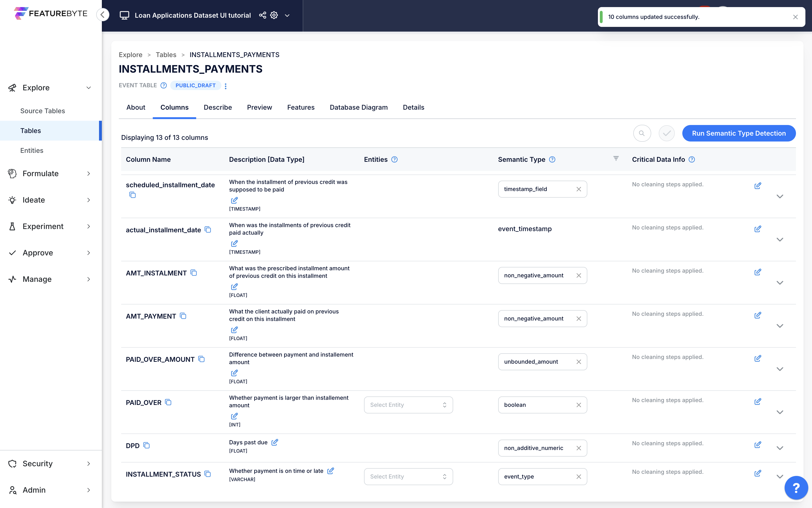Click Run Semantic Type Detection button
Image resolution: width=812 pixels, height=508 pixels.
pyautogui.click(x=738, y=133)
